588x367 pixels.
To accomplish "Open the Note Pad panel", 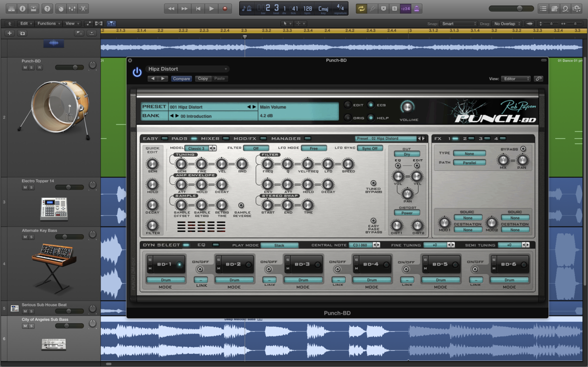I will click(554, 8).
